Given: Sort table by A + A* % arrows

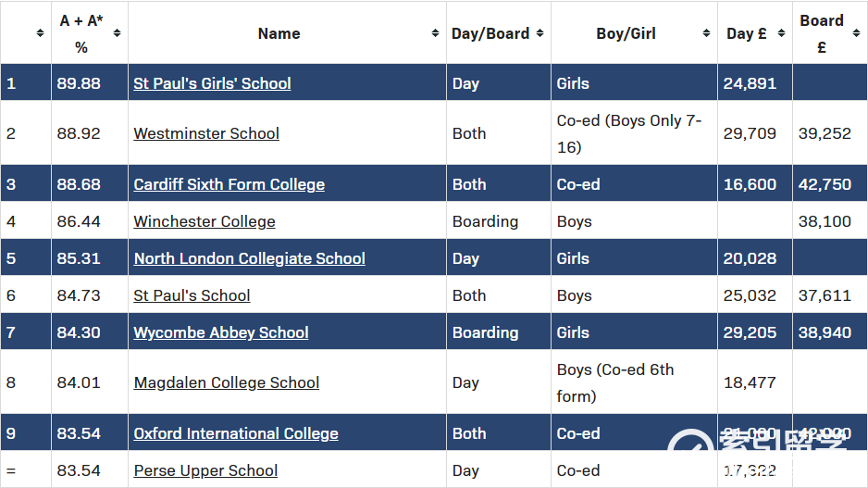Looking at the screenshot, I should (x=117, y=33).
